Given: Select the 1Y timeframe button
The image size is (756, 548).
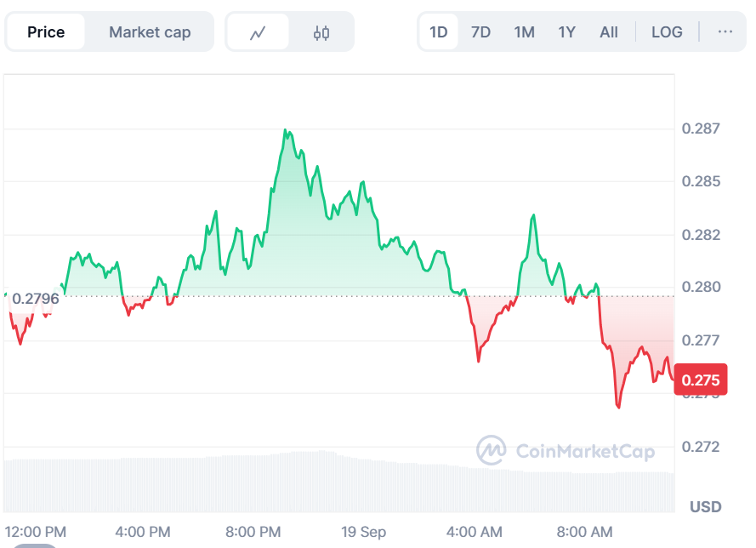Looking at the screenshot, I should click(x=567, y=31).
